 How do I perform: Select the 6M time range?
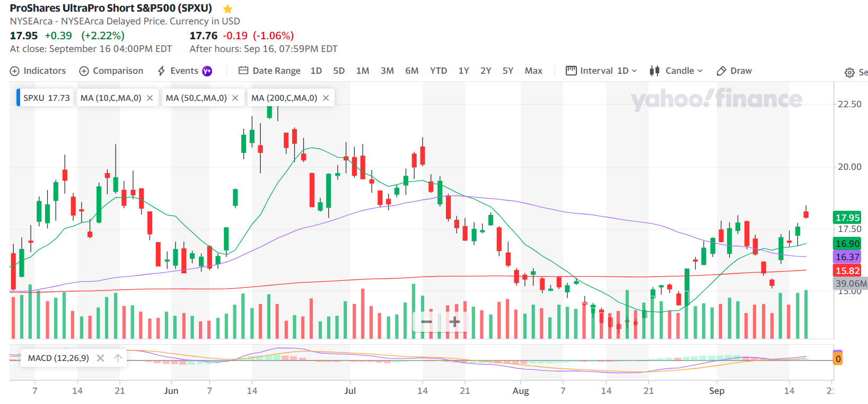411,71
